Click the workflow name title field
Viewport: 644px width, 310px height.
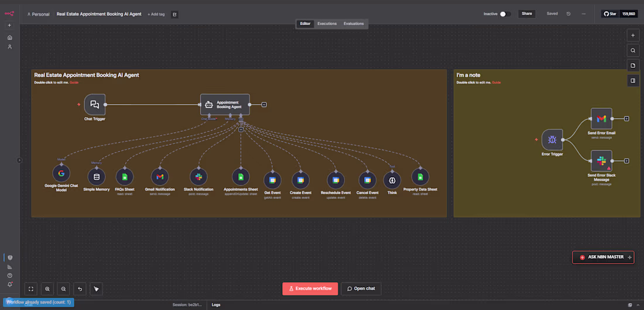pyautogui.click(x=98, y=14)
